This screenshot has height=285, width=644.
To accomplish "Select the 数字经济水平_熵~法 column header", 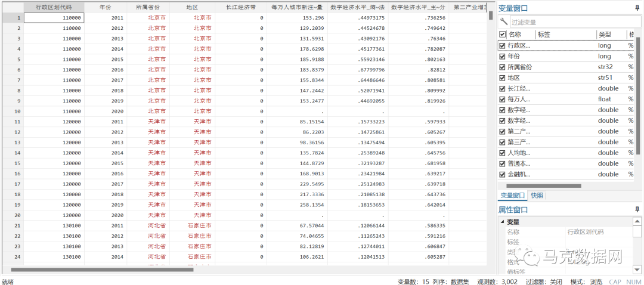I will (x=357, y=7).
